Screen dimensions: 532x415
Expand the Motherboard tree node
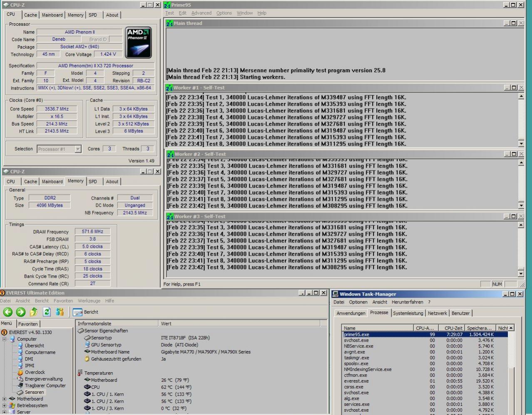5,399
